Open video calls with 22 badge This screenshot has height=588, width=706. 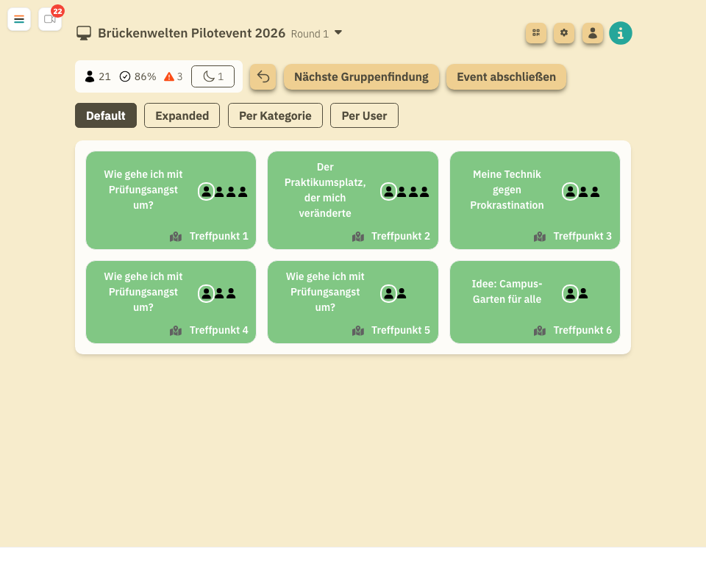point(49,19)
